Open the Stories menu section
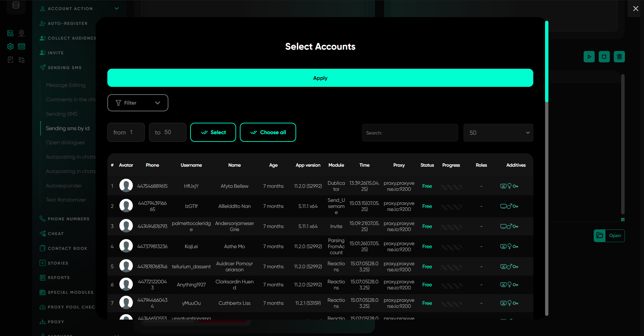644x336 pixels. tap(58, 263)
